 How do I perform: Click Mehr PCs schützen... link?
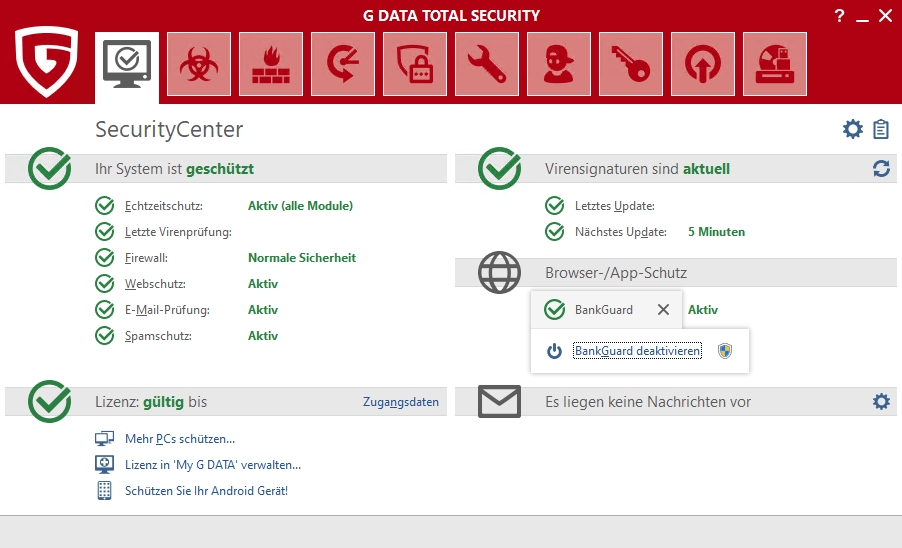pos(179,439)
